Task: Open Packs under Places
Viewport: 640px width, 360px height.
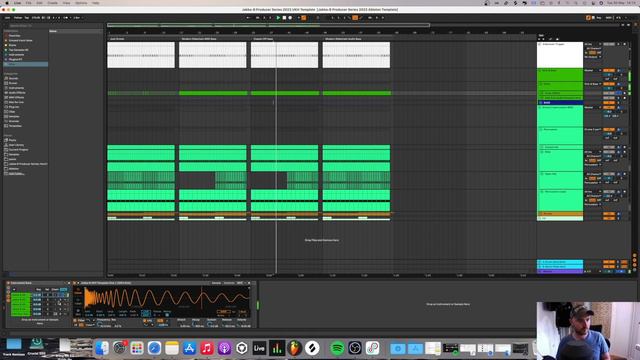Action: pos(12,140)
